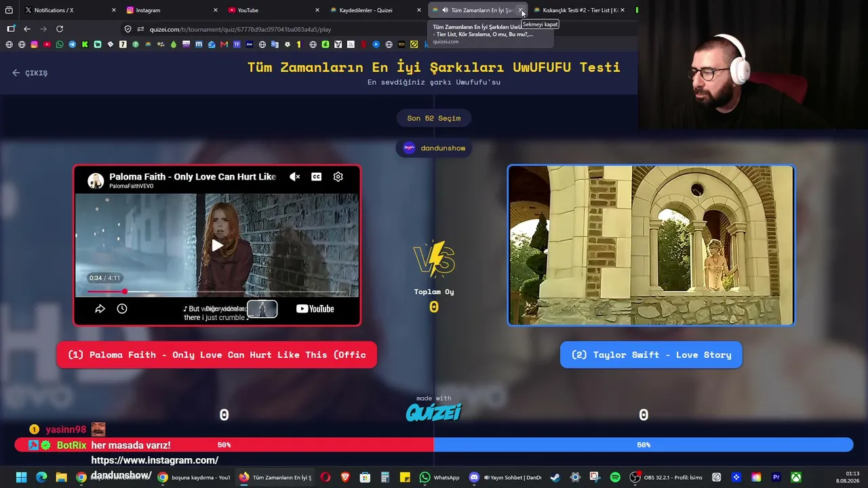
Task: Click the ÇIKIŞ exit link
Action: click(30, 73)
